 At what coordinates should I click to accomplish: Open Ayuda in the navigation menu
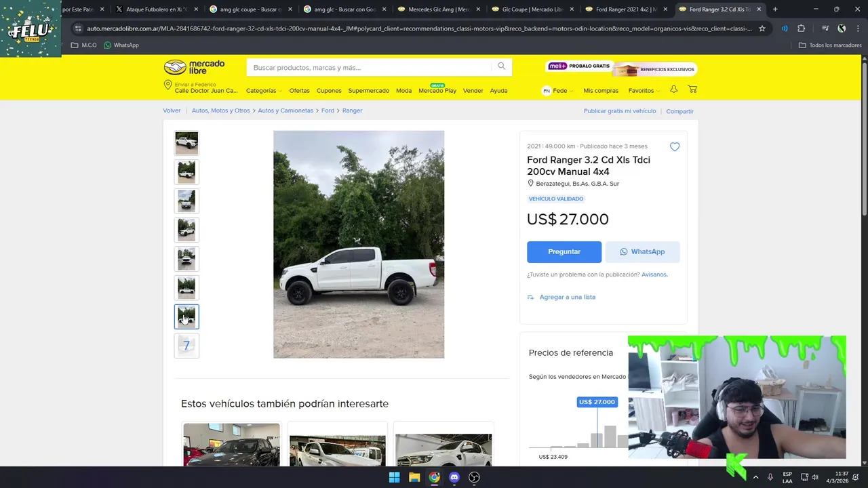498,90
